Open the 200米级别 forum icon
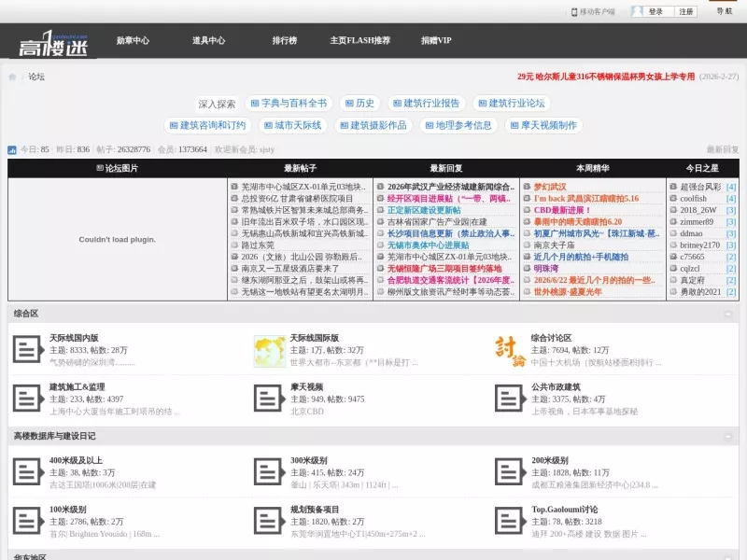The width and height of the screenshot is (747, 560). pyautogui.click(x=510, y=472)
